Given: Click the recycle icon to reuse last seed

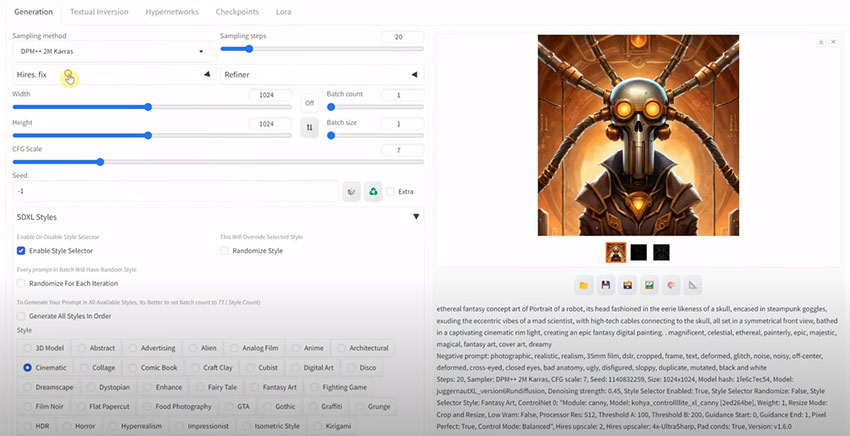Looking at the screenshot, I should tap(373, 191).
